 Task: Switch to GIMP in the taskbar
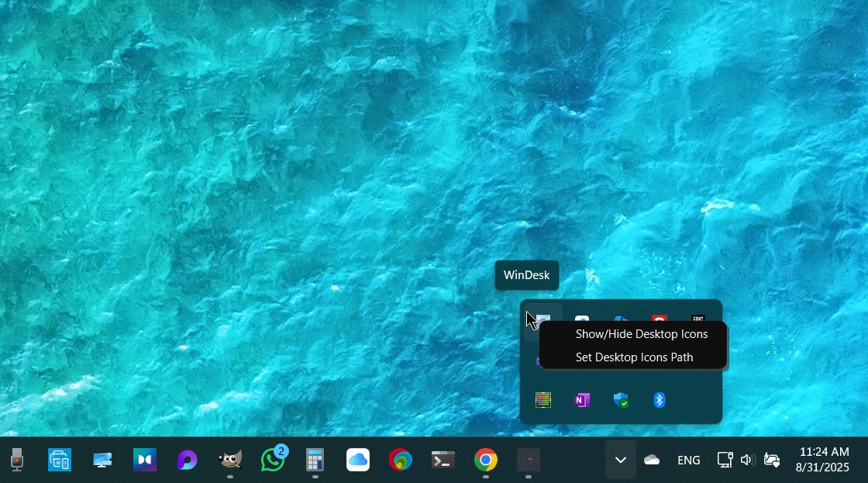click(x=229, y=460)
